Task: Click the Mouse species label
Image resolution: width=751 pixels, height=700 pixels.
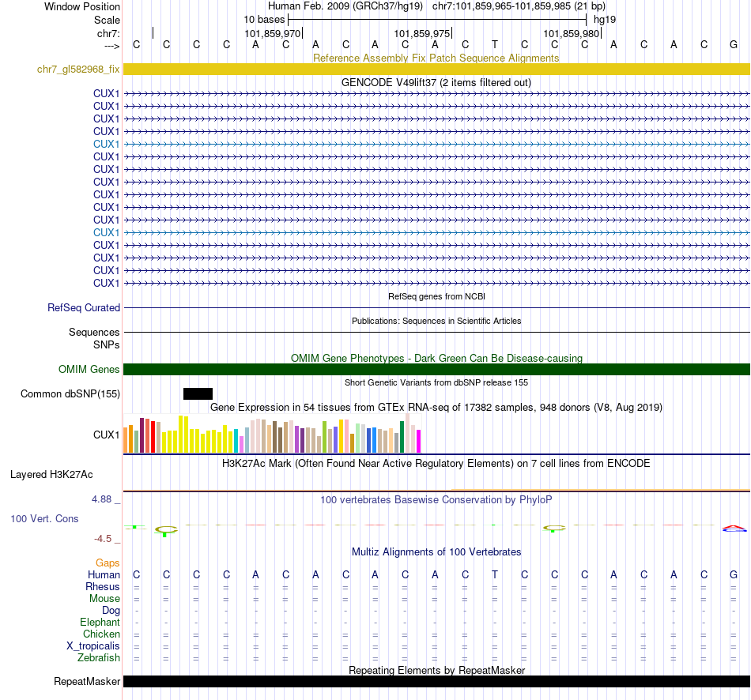Action: click(x=104, y=599)
